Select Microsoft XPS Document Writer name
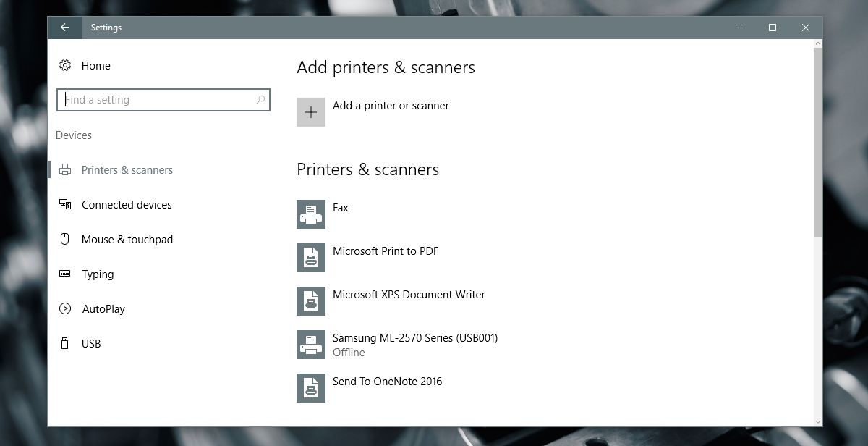Viewport: 868px width, 446px height. tap(409, 295)
